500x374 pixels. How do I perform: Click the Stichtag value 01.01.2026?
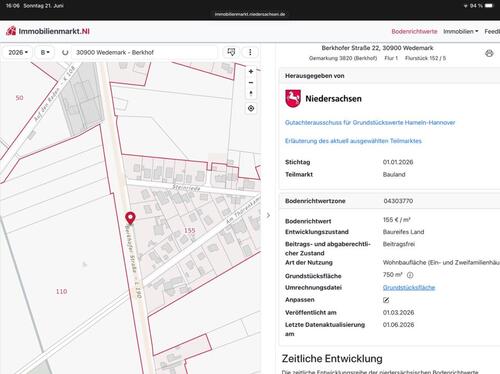398,162
